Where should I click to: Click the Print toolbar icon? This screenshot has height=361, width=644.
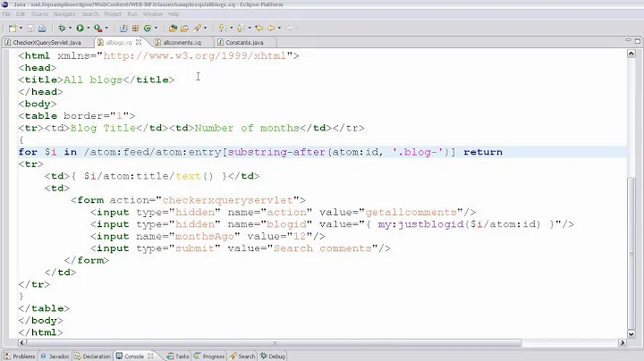click(42, 29)
